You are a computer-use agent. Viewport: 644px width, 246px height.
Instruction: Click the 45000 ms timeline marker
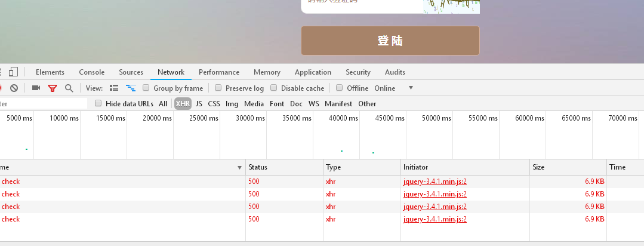[x=390, y=118]
